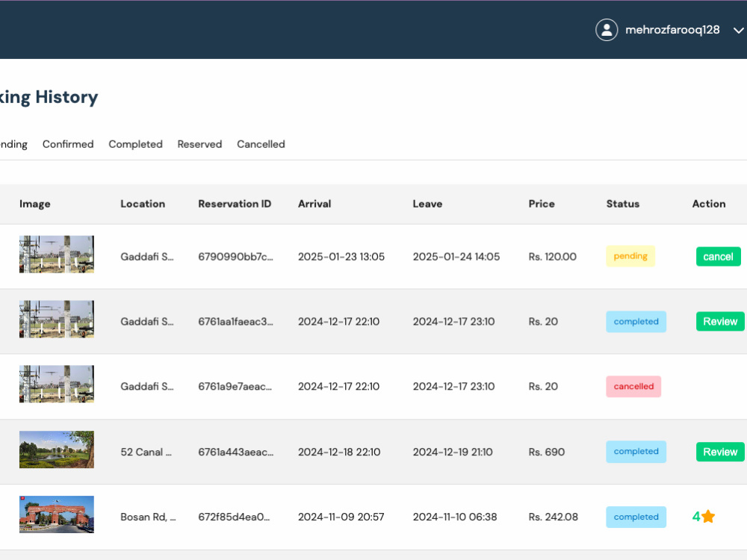Viewport: 747px width, 560px height.
Task: Review the 6761aa1faeac3 Gaddafi S... booking
Action: click(x=720, y=321)
